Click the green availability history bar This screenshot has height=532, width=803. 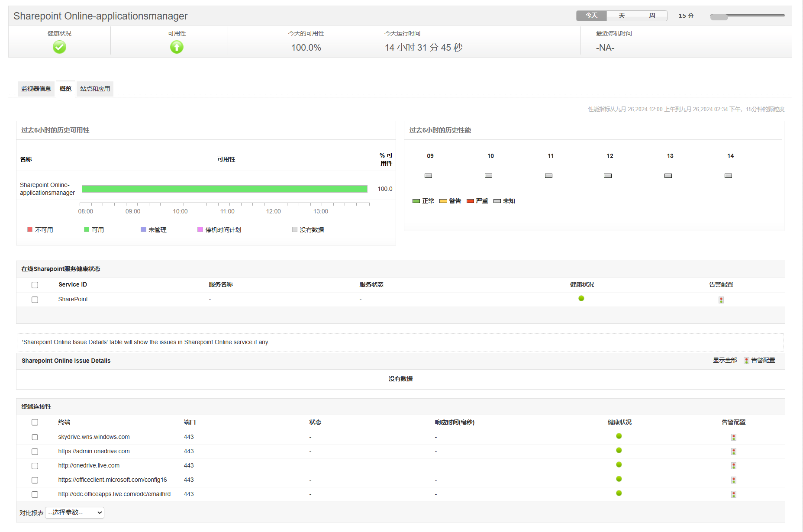coord(224,189)
